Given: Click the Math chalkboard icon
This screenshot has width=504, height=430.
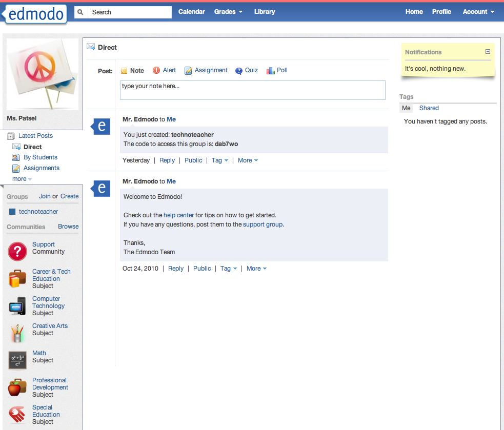Looking at the screenshot, I should (17, 360).
